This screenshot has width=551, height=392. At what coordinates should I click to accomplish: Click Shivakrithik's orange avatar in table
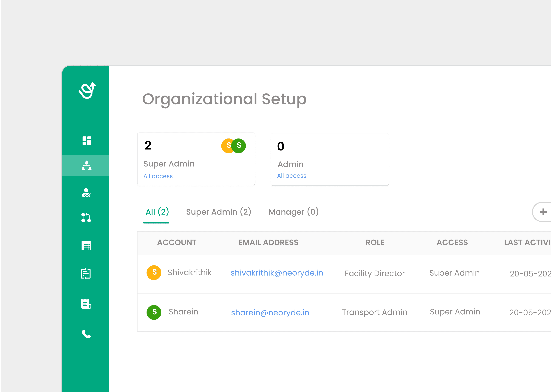tap(154, 273)
